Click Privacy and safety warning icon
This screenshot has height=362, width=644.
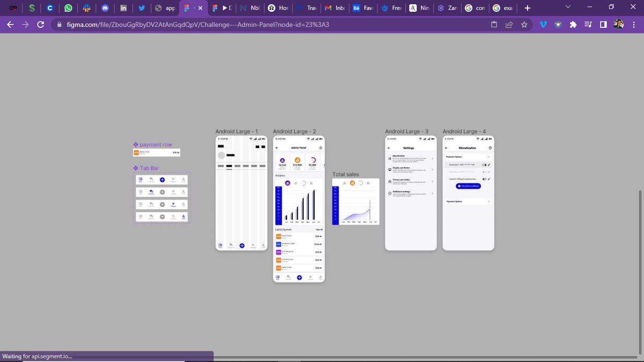click(390, 181)
